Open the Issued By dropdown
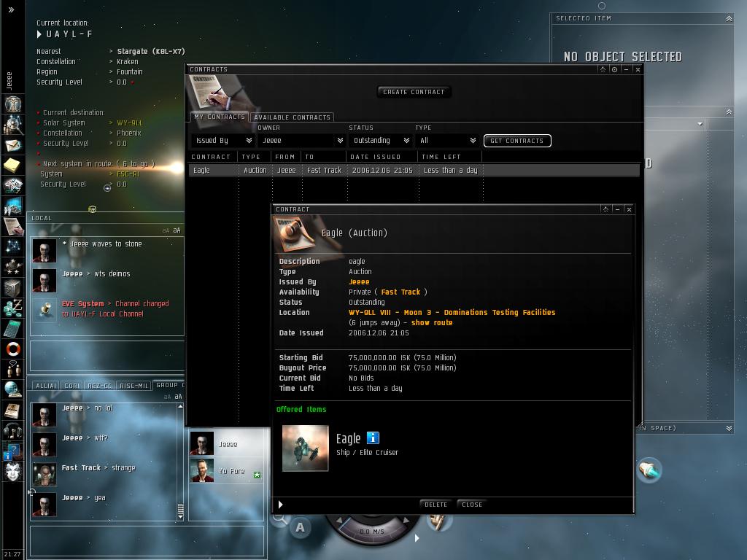The width and height of the screenshot is (747, 560). (x=223, y=141)
